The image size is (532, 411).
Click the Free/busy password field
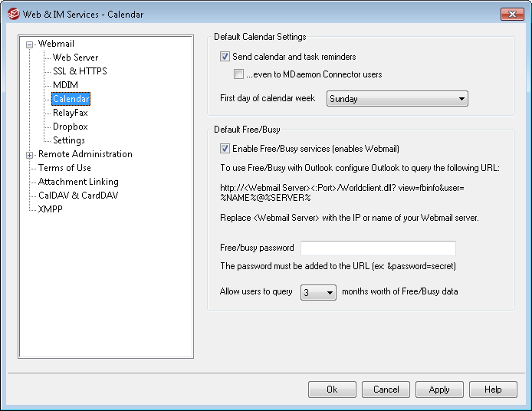click(378, 248)
